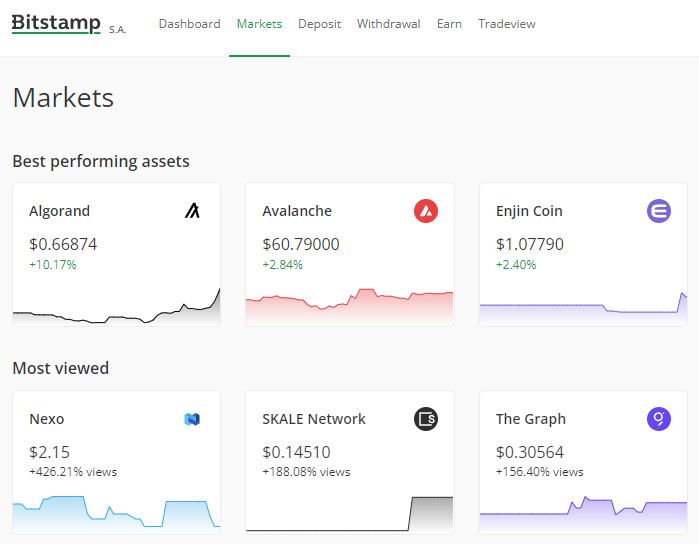
Task: Click the +10.17% change value
Action: 53,265
